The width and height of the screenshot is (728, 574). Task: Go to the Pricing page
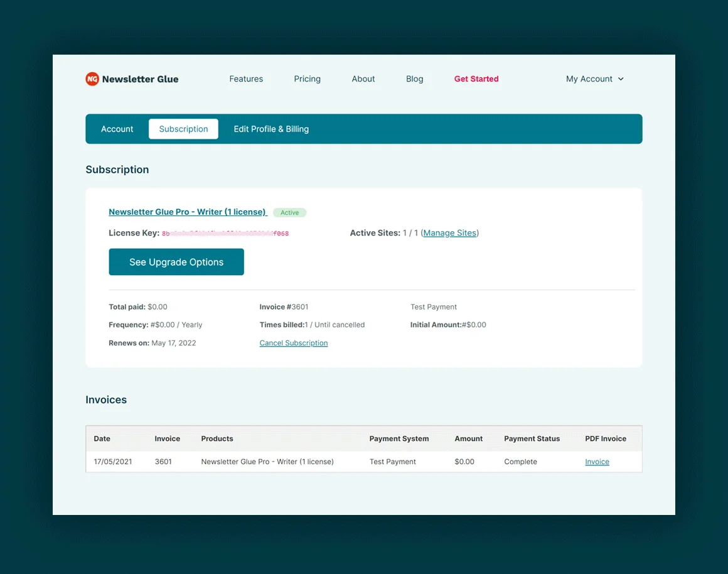coord(307,79)
